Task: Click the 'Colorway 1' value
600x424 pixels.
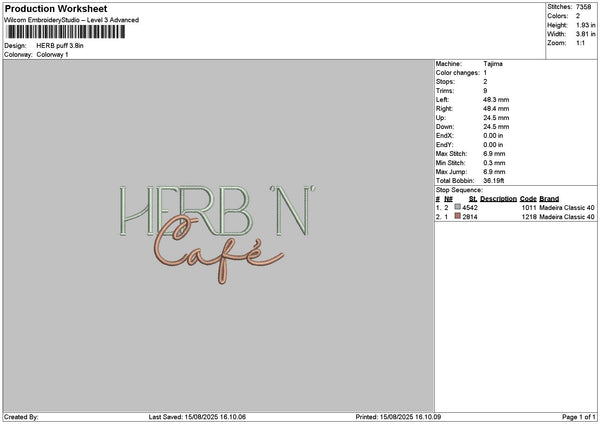Action: [52, 55]
